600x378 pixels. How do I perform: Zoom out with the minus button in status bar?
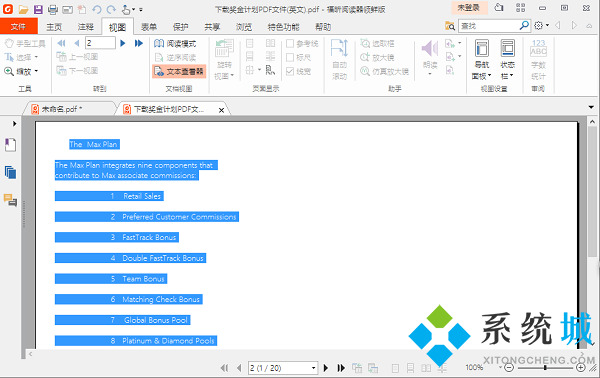pos(509,368)
